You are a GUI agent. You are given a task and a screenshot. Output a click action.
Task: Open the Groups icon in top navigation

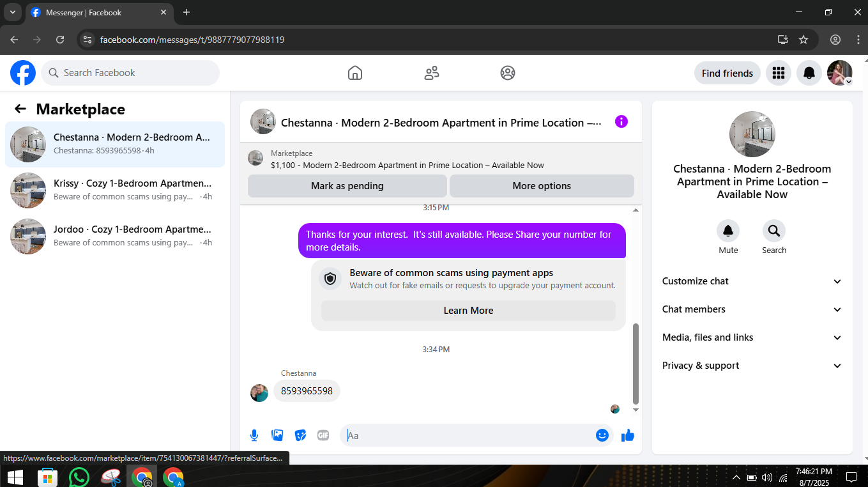pyautogui.click(x=508, y=73)
